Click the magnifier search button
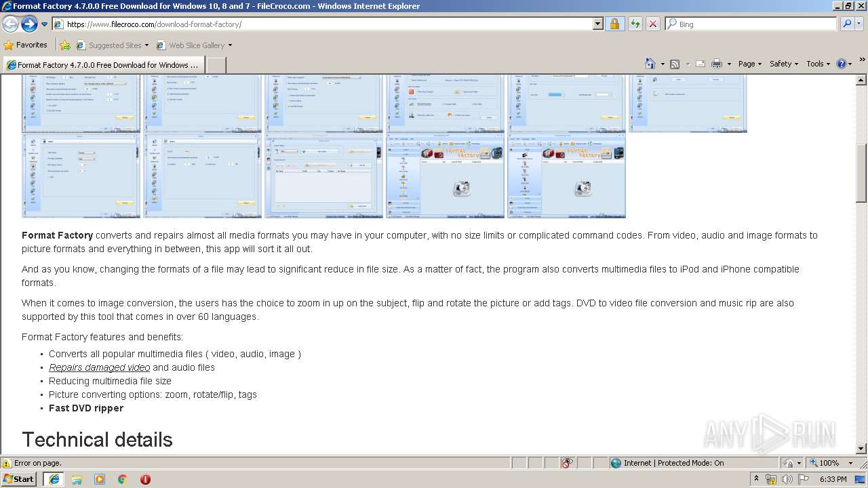The image size is (868, 488). click(847, 24)
